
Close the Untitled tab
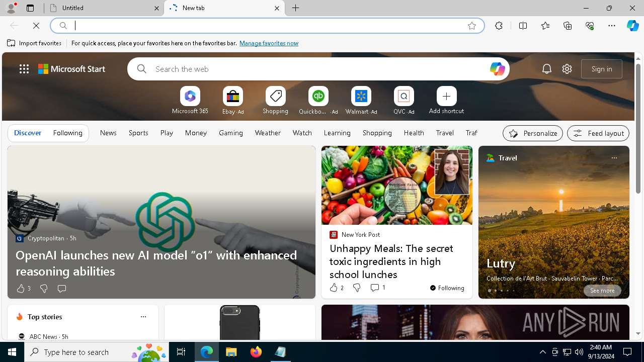coord(156,8)
